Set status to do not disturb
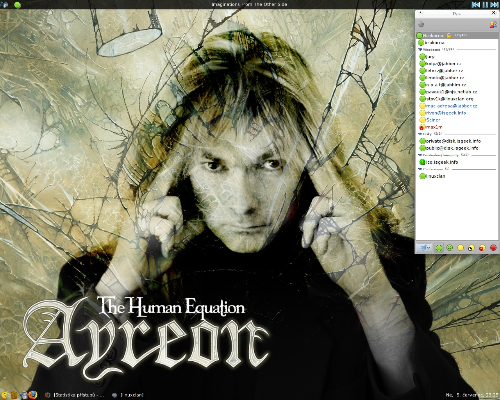This screenshot has height=400, width=500. [482, 248]
